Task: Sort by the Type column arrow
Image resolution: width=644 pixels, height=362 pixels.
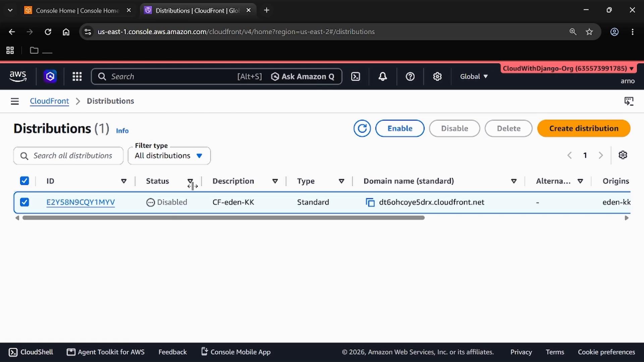Action: point(341,181)
